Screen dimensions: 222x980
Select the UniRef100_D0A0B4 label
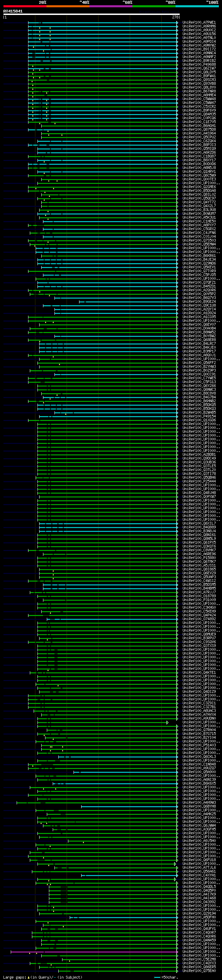click(x=199, y=328)
